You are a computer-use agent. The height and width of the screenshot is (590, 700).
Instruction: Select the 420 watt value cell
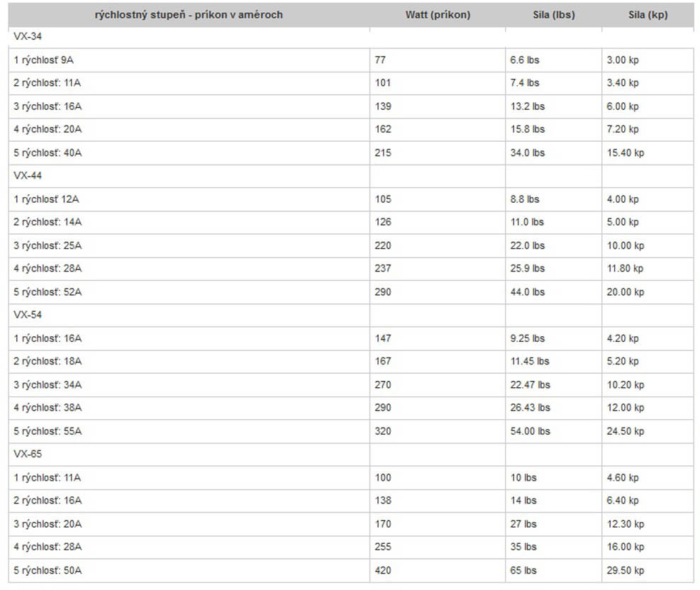[x=383, y=570]
